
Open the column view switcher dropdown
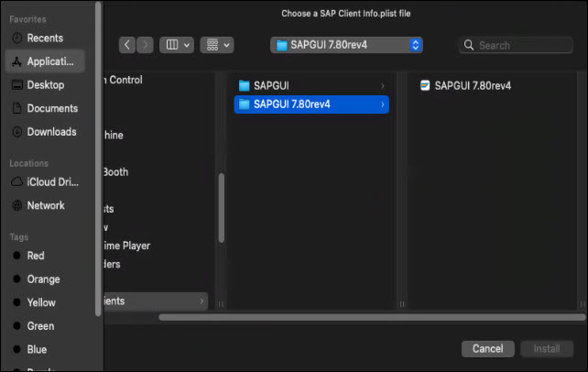coord(177,45)
